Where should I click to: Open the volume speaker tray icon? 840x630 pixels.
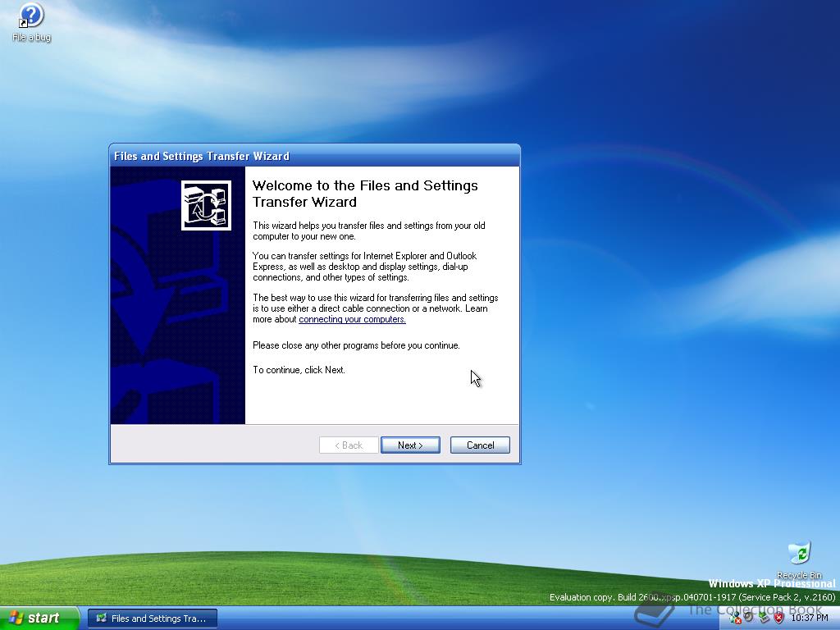point(748,617)
